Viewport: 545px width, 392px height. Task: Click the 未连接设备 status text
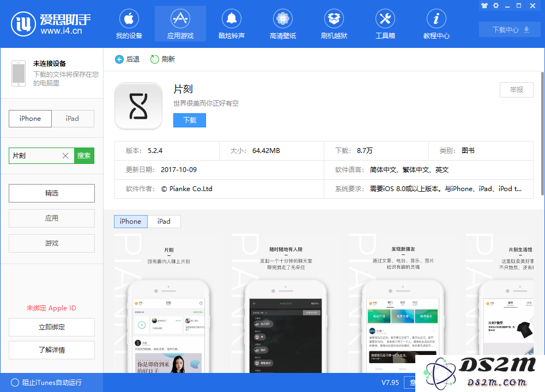(50, 64)
